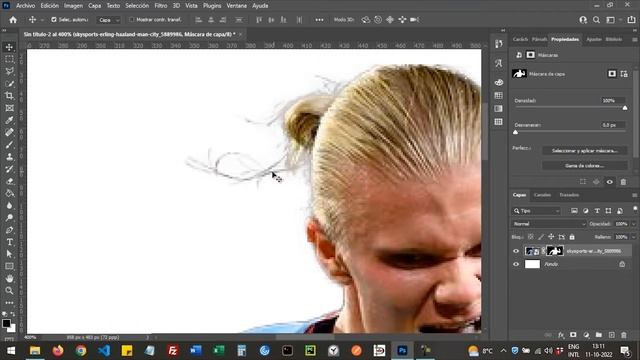Select the Horizontal Type tool

point(9,242)
